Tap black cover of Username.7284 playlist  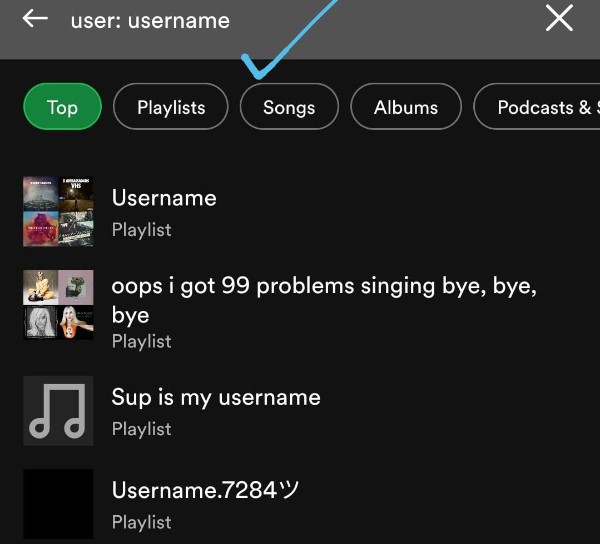[x=58, y=504]
